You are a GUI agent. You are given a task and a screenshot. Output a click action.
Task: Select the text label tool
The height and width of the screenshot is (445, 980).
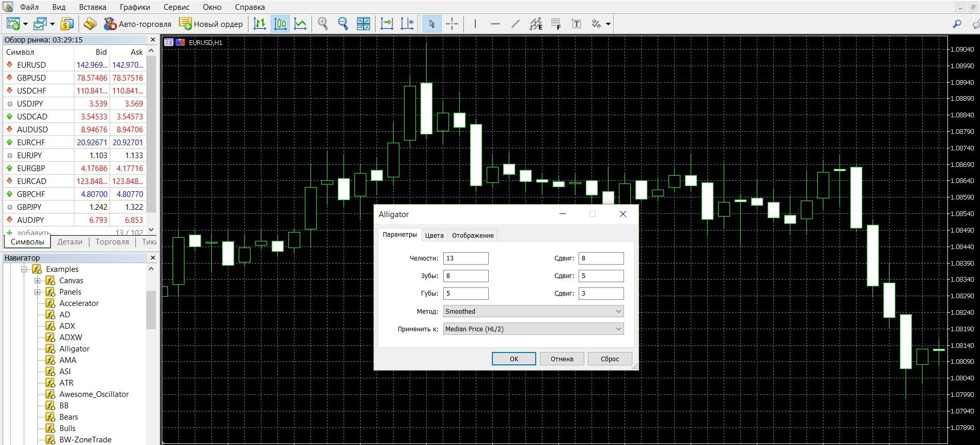tap(577, 24)
